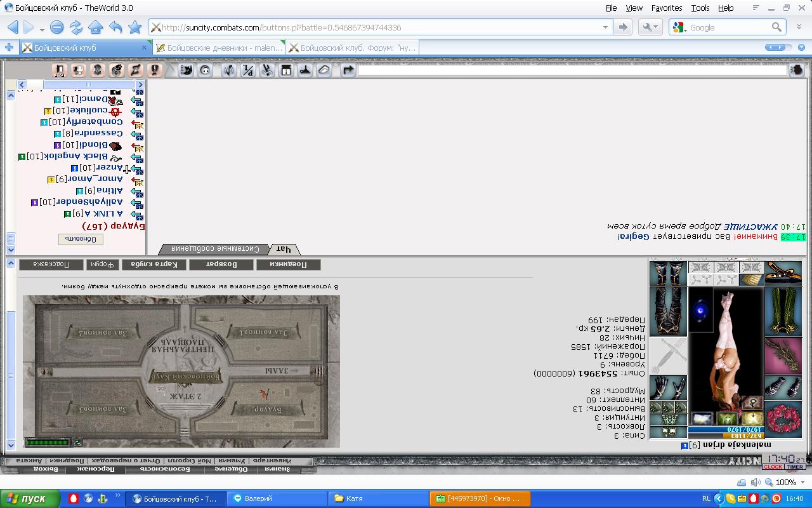
Task: Click the Favorites star toolbar icon
Action: [134, 27]
